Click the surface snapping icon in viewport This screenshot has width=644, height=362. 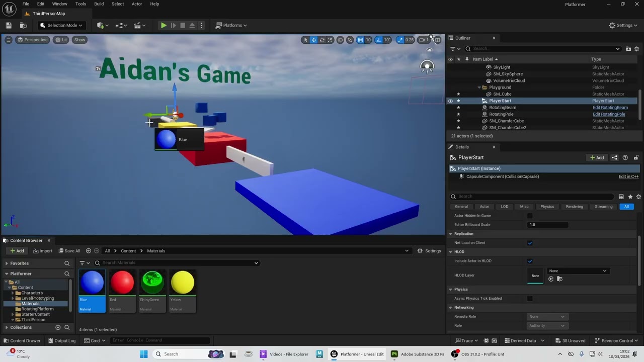click(350, 40)
